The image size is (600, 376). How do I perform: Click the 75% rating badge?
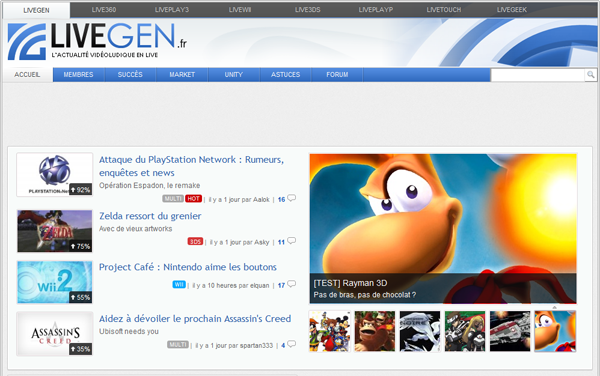[x=81, y=246]
